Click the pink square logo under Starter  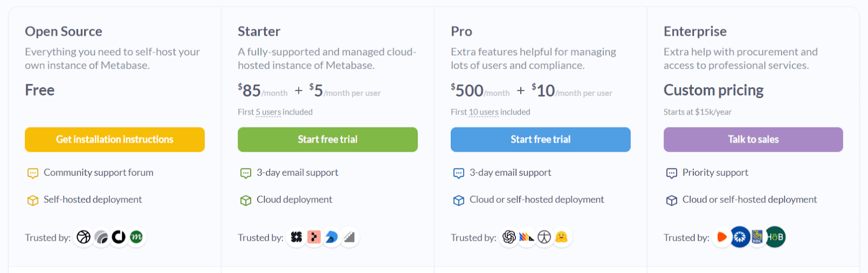(x=314, y=237)
